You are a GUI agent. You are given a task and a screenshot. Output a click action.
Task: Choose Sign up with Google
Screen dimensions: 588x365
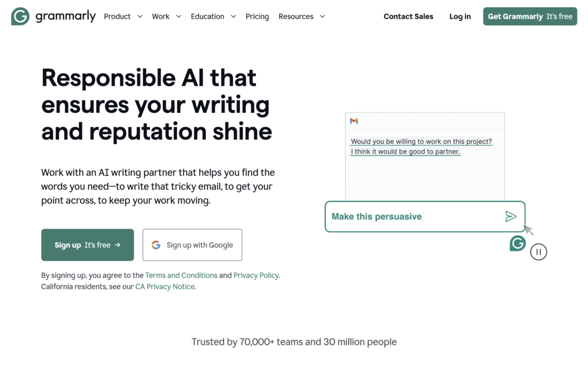(x=192, y=245)
